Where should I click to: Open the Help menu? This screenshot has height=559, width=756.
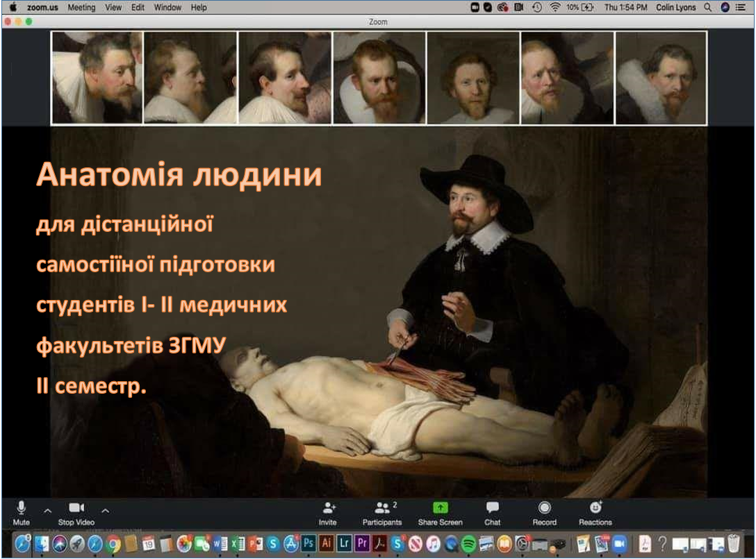[x=199, y=7]
